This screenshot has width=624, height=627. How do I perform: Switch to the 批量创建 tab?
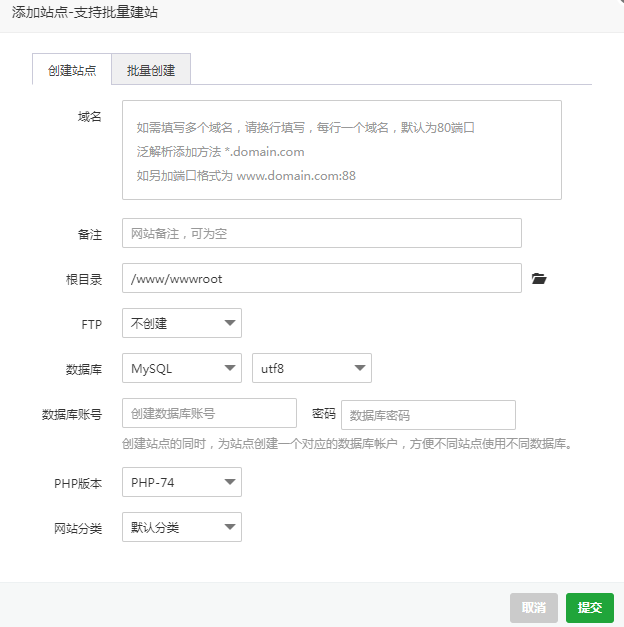click(x=151, y=70)
